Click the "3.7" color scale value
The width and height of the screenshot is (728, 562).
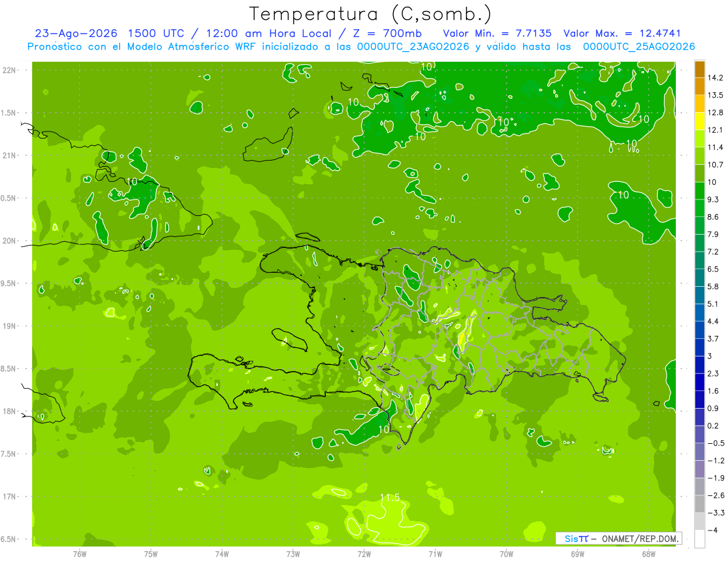713,338
